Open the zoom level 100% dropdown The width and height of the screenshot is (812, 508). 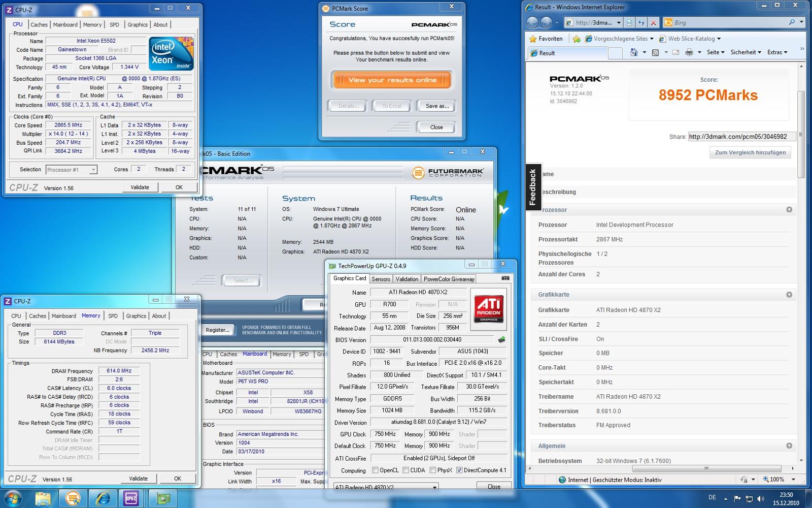(793, 480)
